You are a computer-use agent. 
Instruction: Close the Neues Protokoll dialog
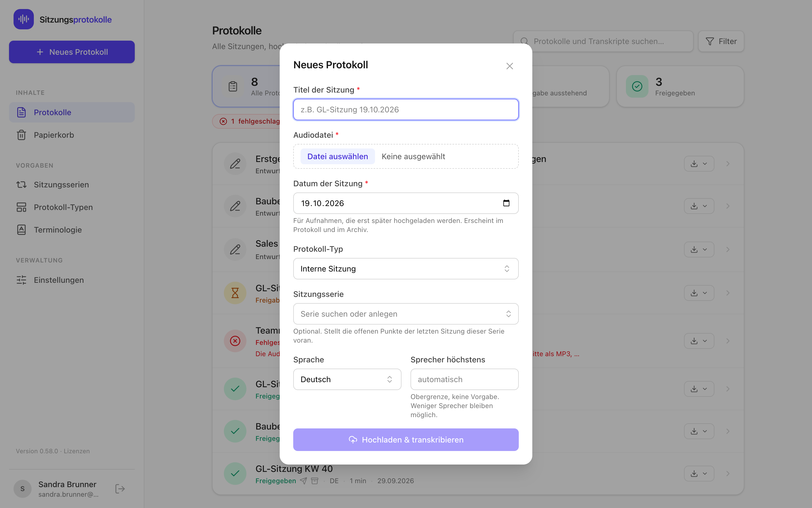(x=509, y=66)
